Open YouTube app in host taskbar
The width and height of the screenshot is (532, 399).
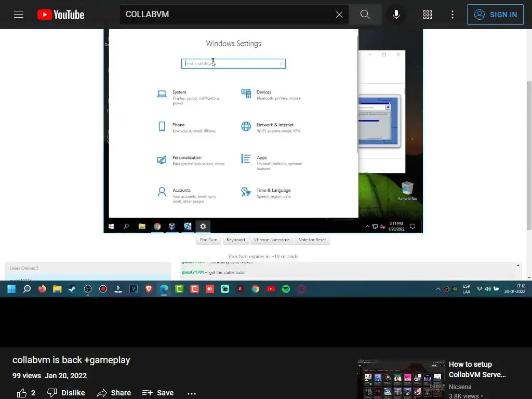[x=270, y=289]
